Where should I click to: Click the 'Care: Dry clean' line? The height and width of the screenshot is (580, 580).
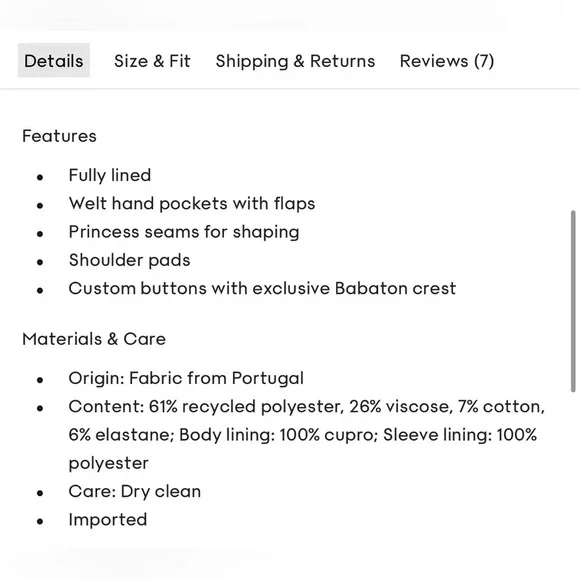click(135, 492)
